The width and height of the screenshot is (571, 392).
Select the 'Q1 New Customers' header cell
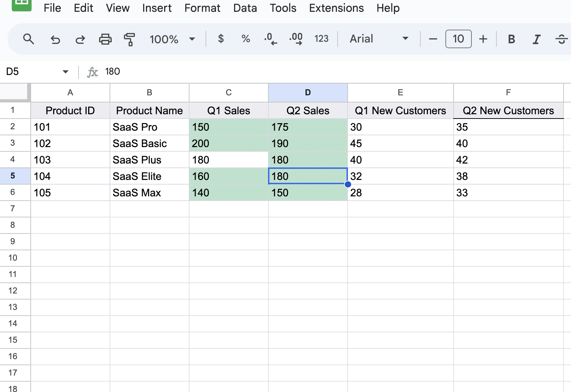pos(400,111)
